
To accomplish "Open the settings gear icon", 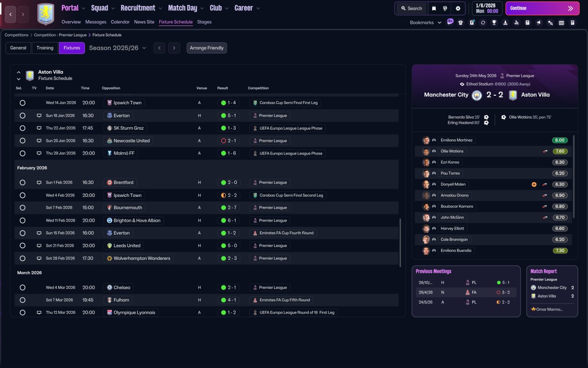I will (458, 8).
